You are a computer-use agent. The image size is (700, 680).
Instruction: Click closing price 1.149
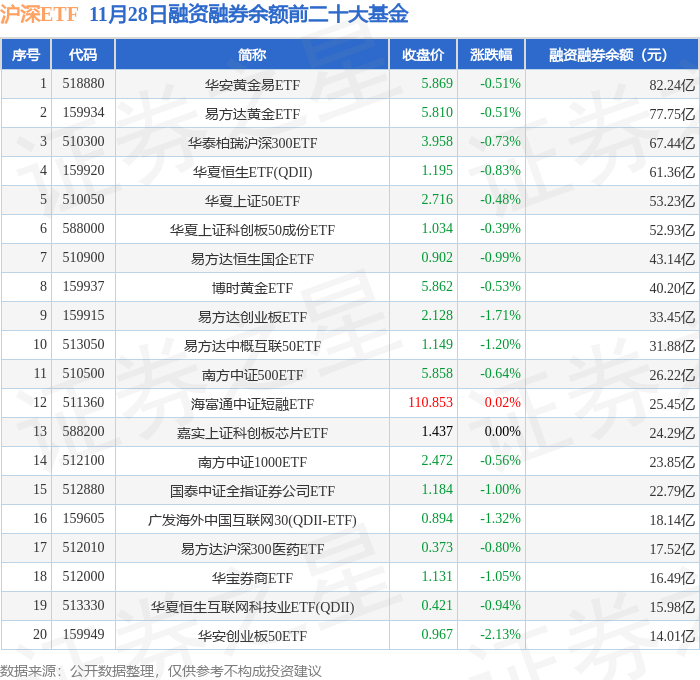(x=437, y=344)
